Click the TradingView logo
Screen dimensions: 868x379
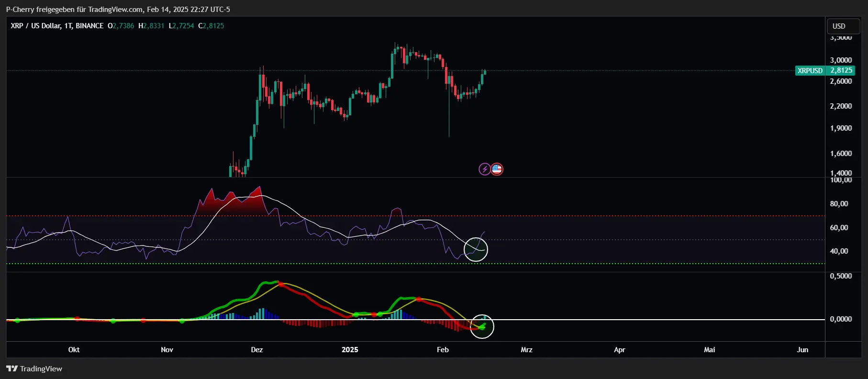pos(34,368)
